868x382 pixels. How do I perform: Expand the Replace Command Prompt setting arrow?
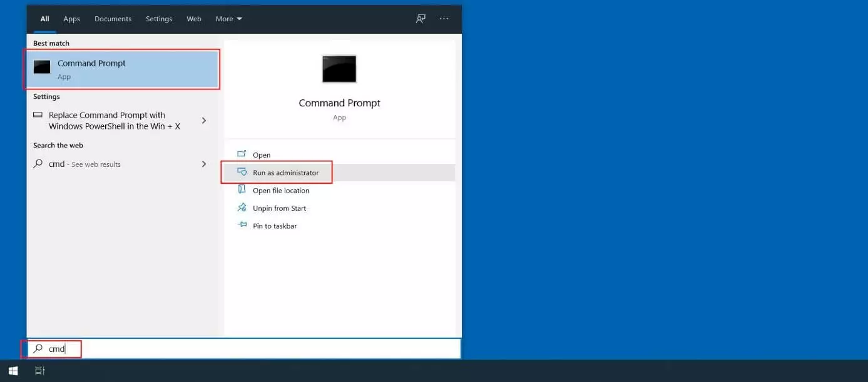[203, 120]
